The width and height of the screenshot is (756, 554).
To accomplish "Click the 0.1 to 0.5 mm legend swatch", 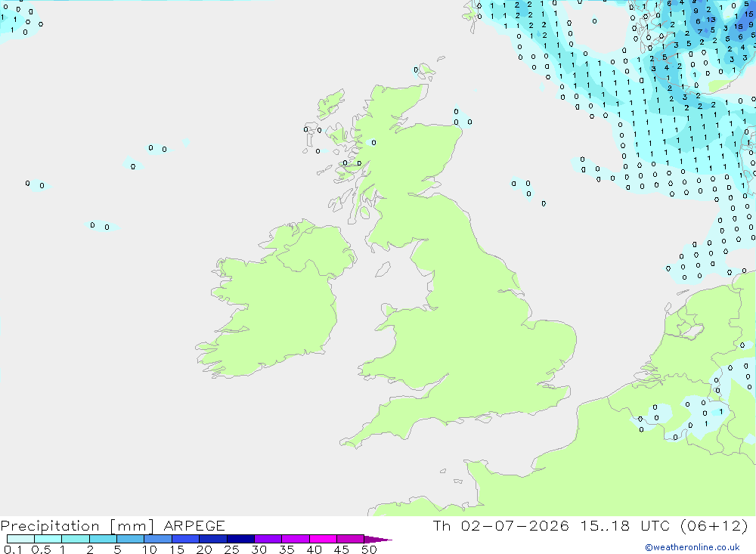I will pos(20,539).
